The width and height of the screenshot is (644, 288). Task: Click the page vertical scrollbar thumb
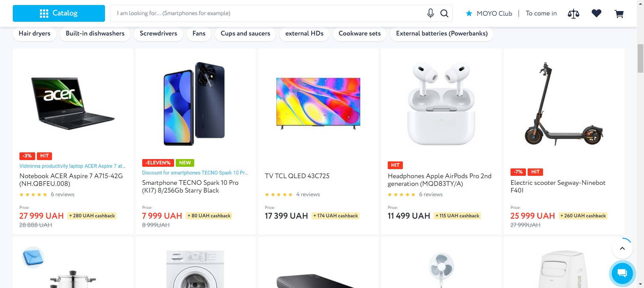640,58
